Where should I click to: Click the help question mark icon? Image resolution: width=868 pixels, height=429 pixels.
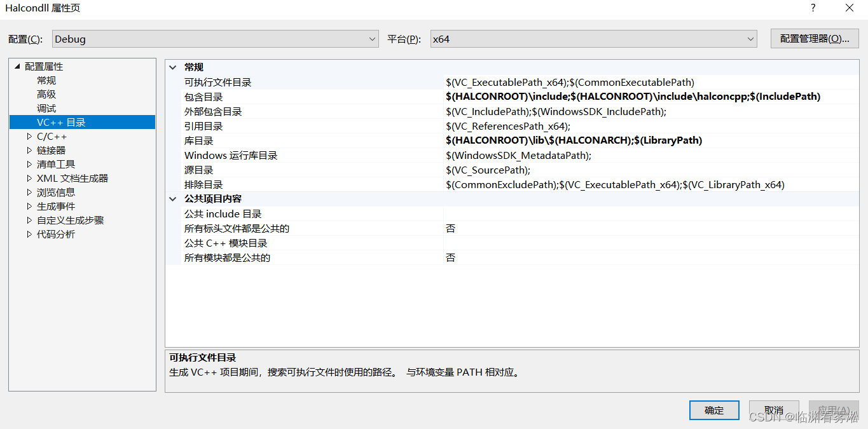(812, 8)
